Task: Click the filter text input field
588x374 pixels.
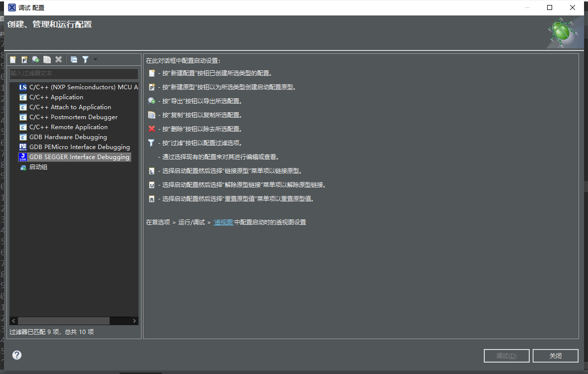Action: (74, 73)
